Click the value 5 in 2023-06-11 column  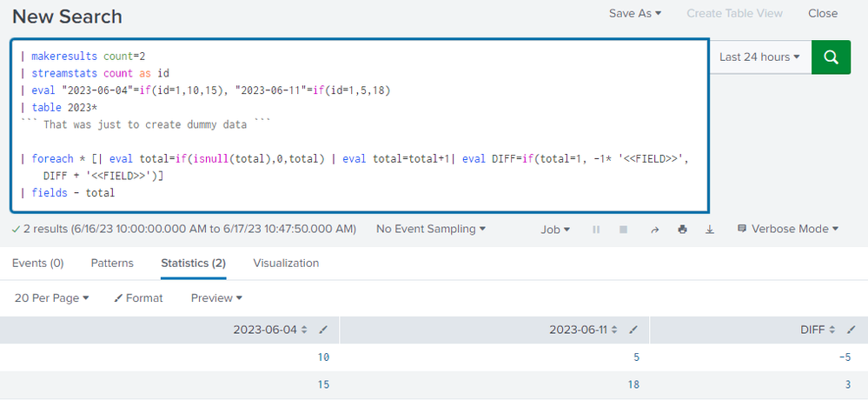click(637, 357)
